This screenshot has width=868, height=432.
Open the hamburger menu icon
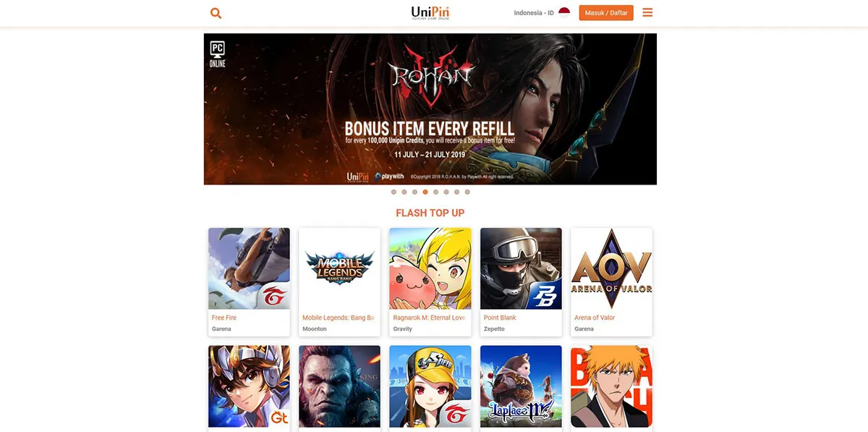[647, 12]
